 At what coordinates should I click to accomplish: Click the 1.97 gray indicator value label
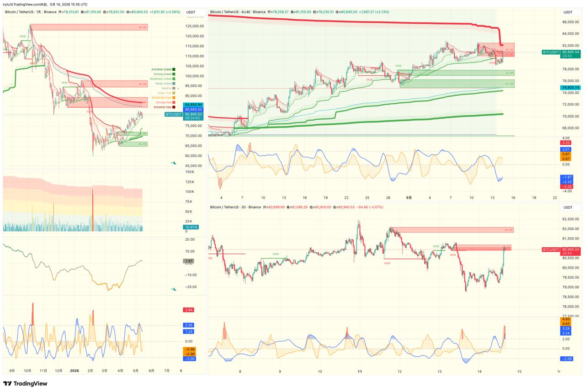188,261
